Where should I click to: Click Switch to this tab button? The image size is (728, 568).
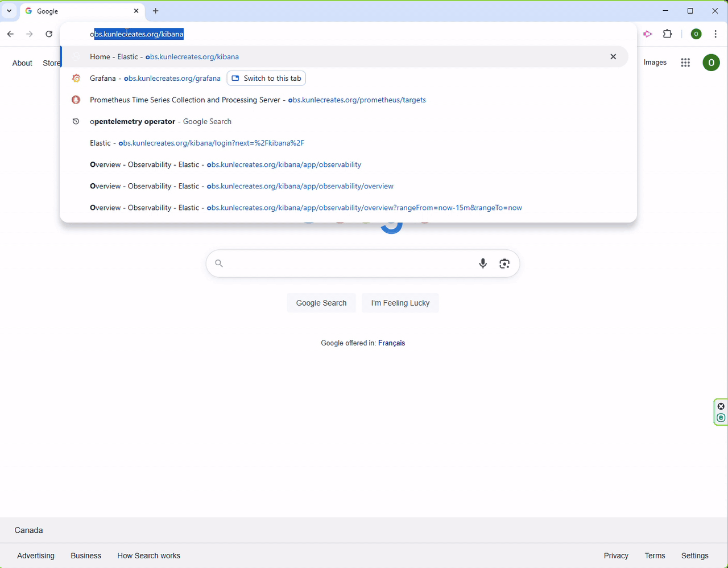pos(266,78)
